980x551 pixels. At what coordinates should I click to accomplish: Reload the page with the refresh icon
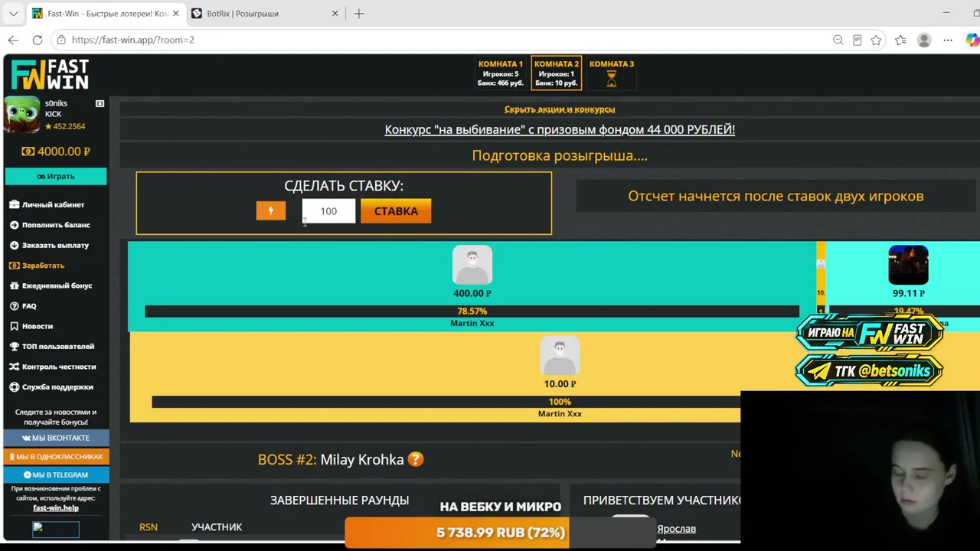click(x=38, y=40)
